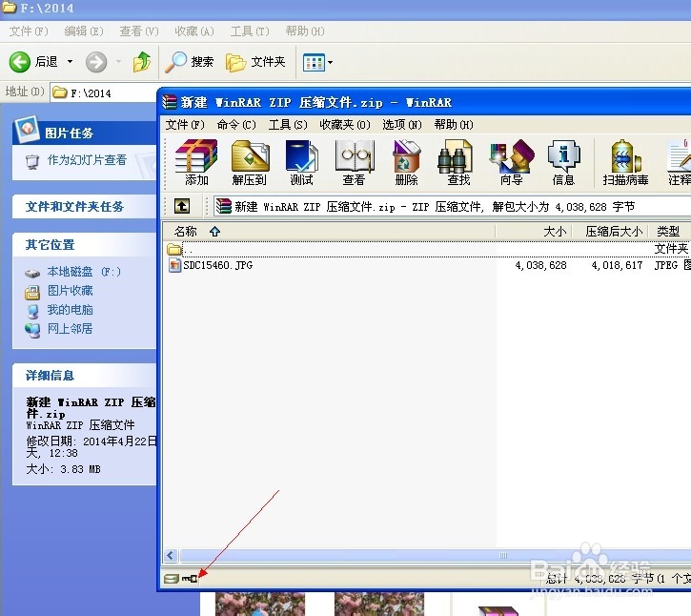
Task: Open Explorer Favorites (收藏) menu
Action: pos(193,31)
